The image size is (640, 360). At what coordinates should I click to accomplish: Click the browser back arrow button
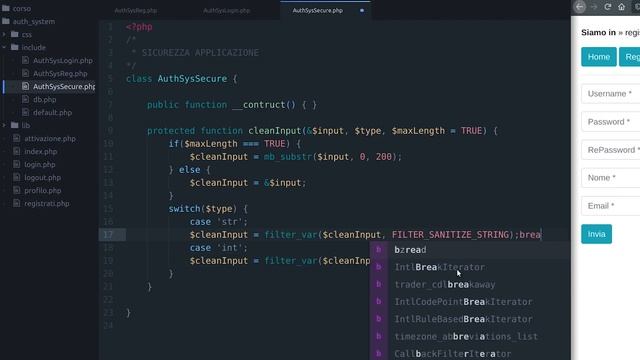tap(580, 7)
